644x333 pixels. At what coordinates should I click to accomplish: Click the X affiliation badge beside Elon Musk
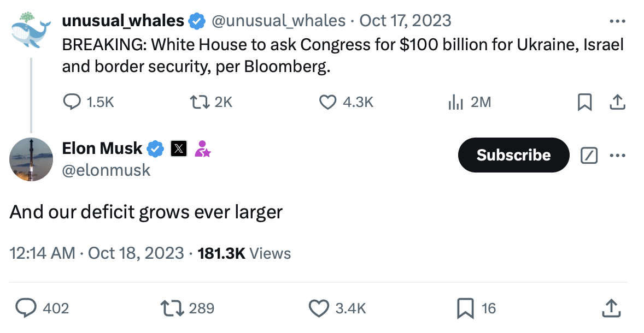(x=179, y=148)
